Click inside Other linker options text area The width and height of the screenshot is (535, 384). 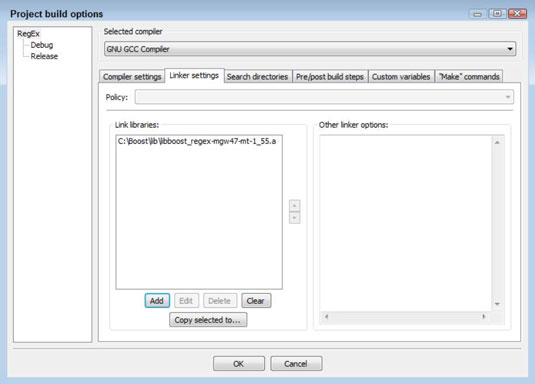[405, 223]
